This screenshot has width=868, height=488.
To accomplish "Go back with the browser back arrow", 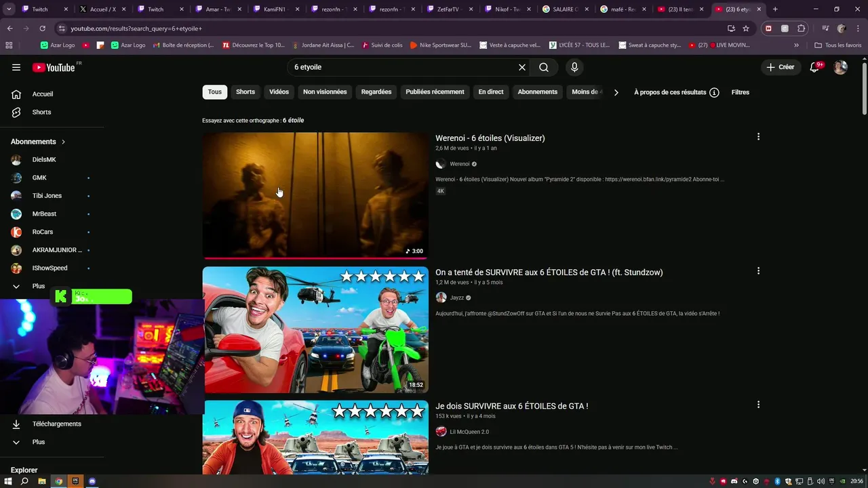I will coord(9,28).
